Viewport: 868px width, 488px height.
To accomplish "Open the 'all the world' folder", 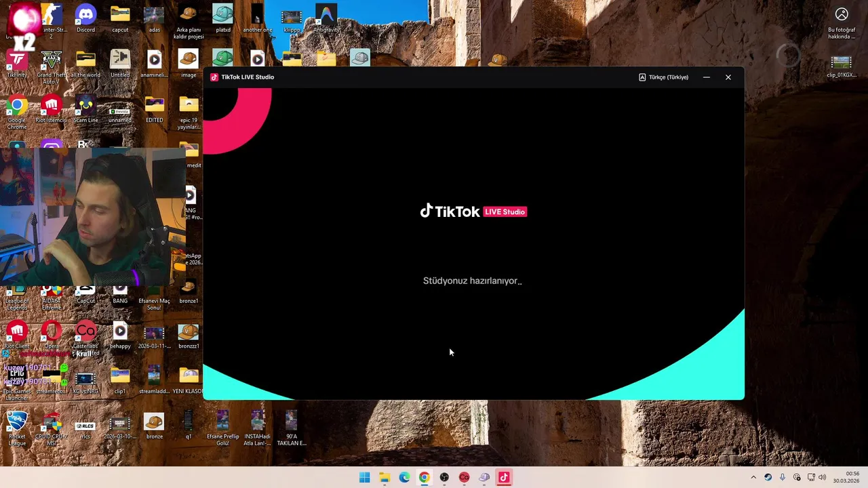I will [x=85, y=64].
